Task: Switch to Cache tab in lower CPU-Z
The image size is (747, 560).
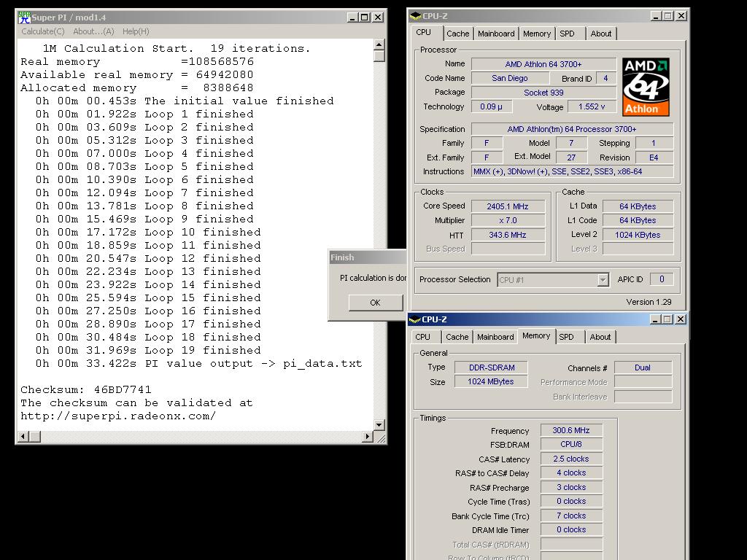Action: pyautogui.click(x=457, y=337)
